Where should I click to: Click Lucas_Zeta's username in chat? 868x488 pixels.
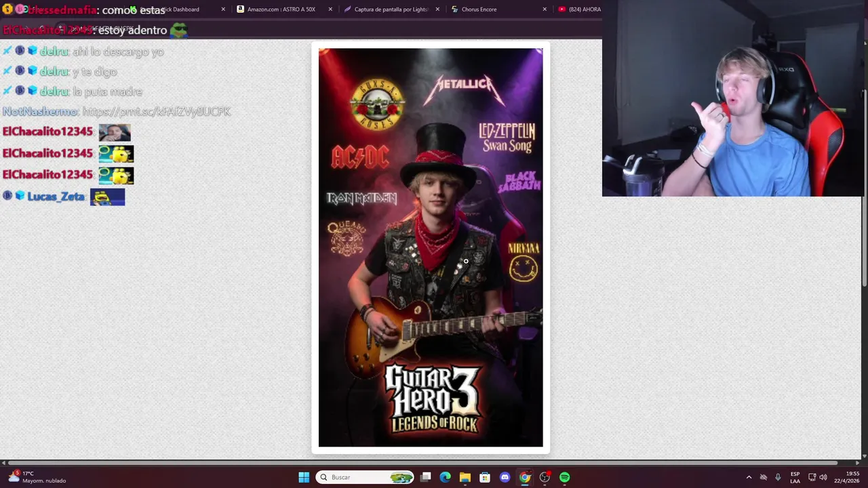click(56, 197)
